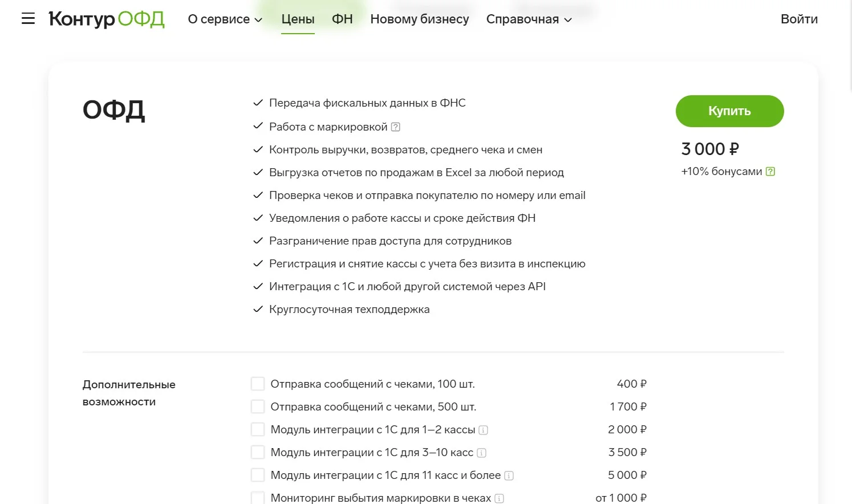Enable Отправка сообщений с чеками 100 шт.
This screenshot has height=504, width=852.
pyautogui.click(x=258, y=384)
